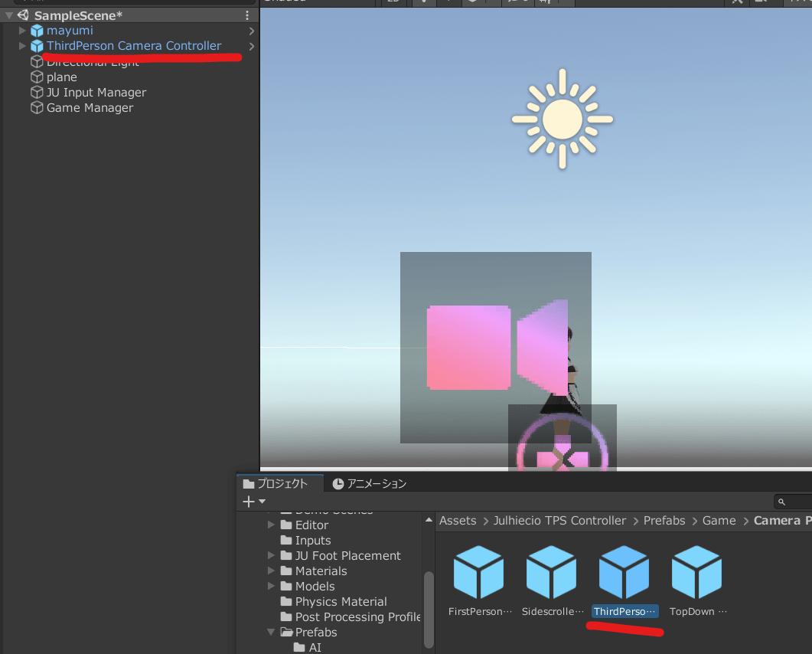
Task: Select mayumi in the hierarchy
Action: (70, 31)
